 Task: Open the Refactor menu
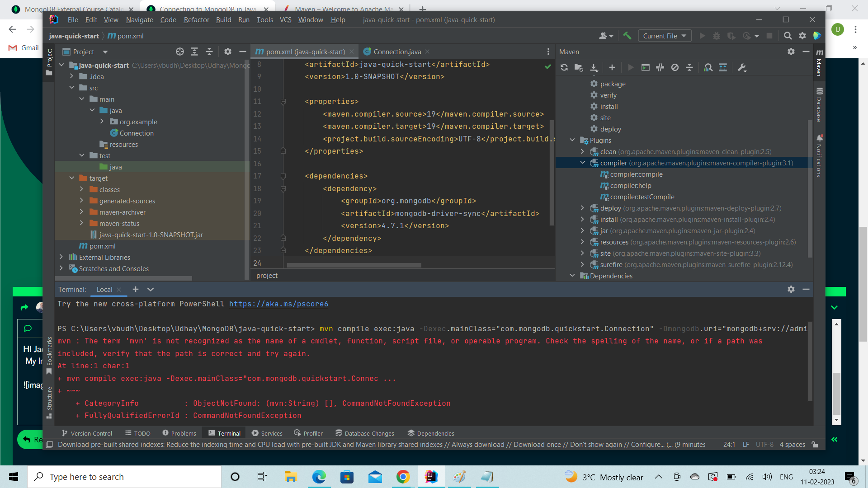click(x=196, y=20)
